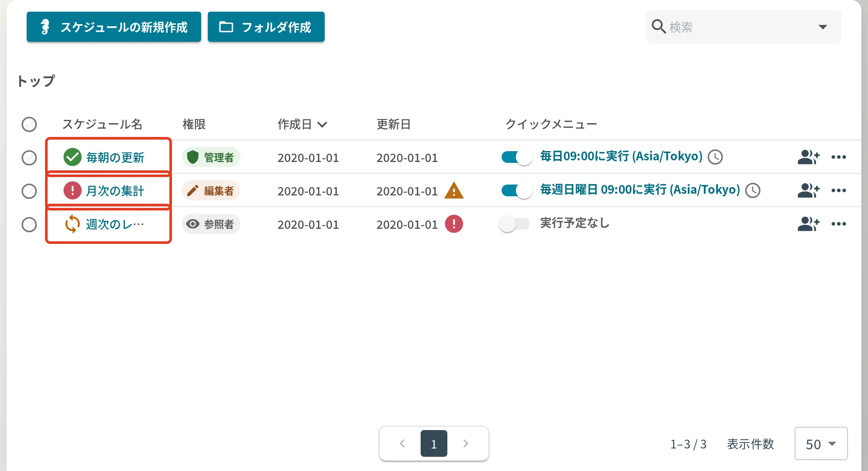Click green check status icon for 毎朝の更新
Screen dimensions: 868x471
tap(72, 157)
